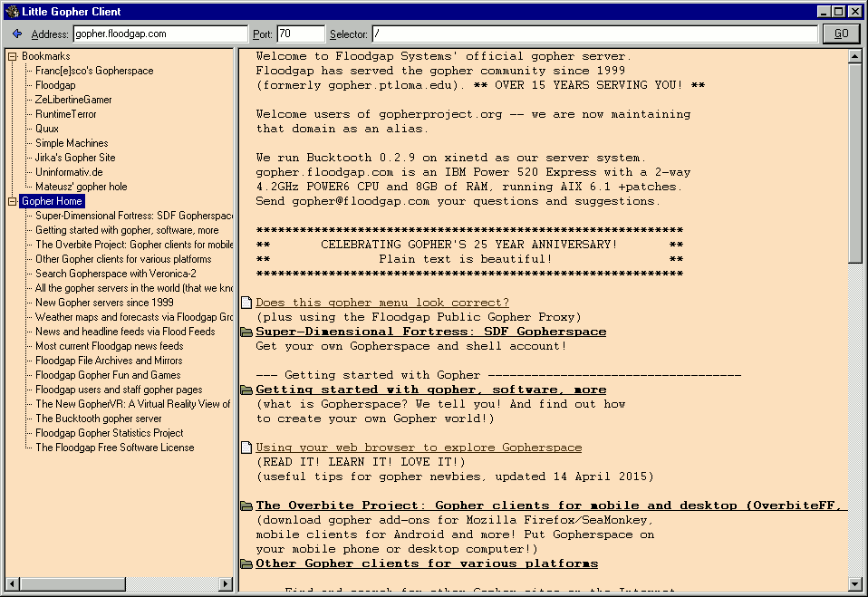Click folder icon next to Overbite Project link
Image resolution: width=868 pixels, height=597 pixels.
246,506
